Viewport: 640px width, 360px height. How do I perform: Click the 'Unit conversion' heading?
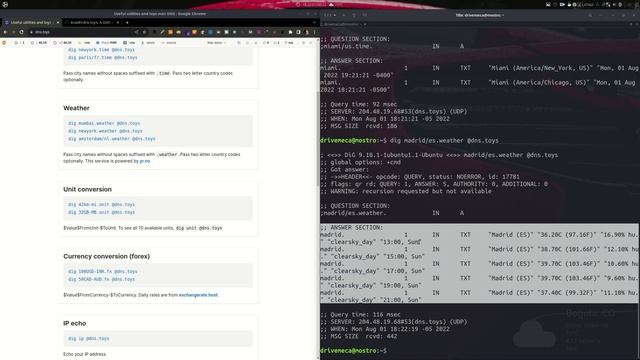pos(87,189)
